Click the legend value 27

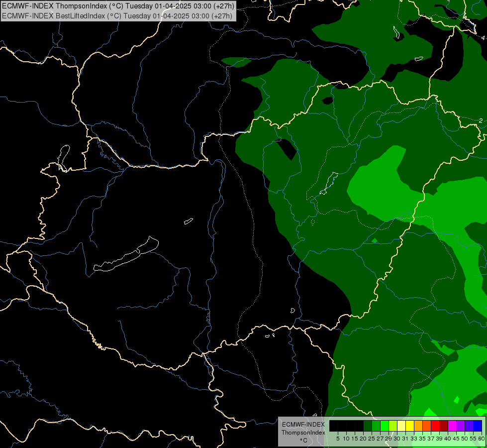(x=380, y=439)
